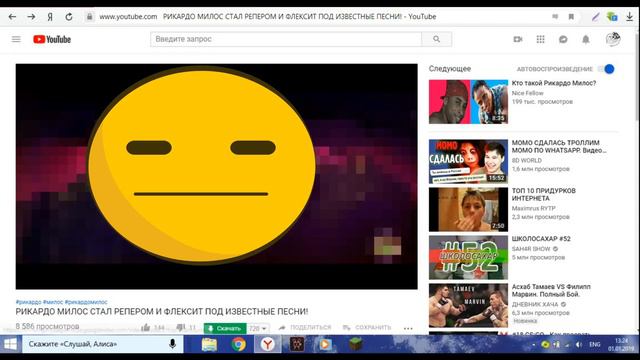Click the ТОП 10 ПРИДУРКОВ ИНТЕРНЕТА title
This screenshot has height=360, width=640.
pyautogui.click(x=544, y=194)
